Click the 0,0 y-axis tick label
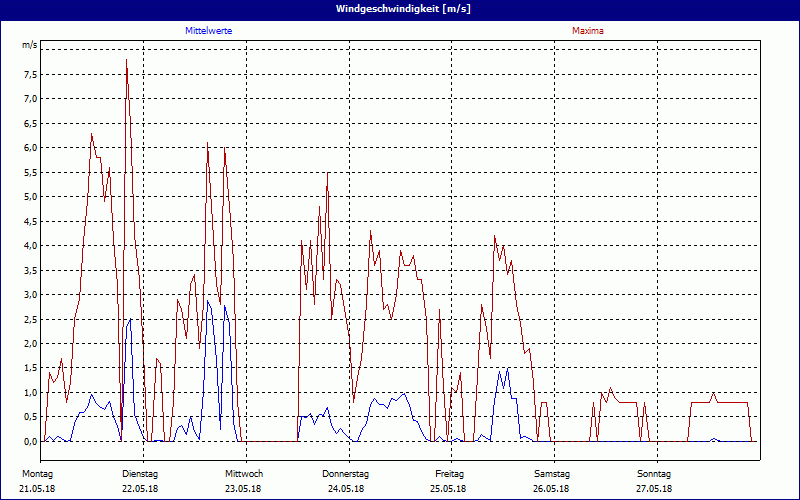Image resolution: width=800 pixels, height=500 pixels. [29, 441]
